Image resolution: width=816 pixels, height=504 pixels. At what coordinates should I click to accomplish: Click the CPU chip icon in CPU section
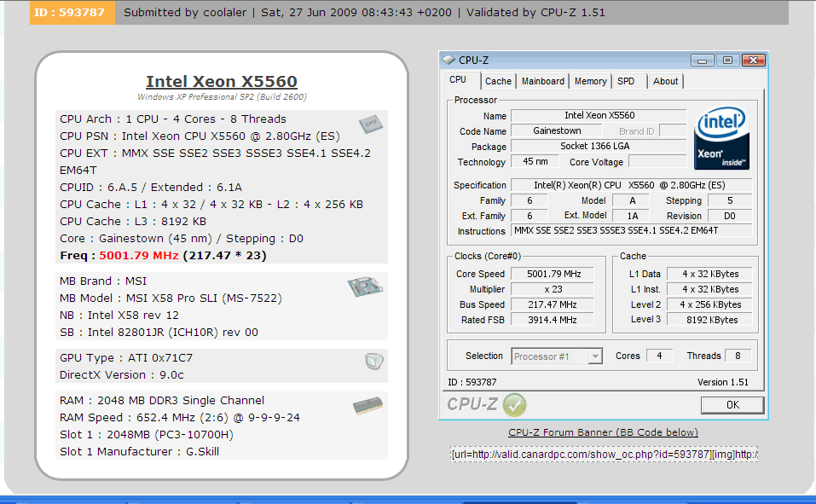tap(371, 124)
